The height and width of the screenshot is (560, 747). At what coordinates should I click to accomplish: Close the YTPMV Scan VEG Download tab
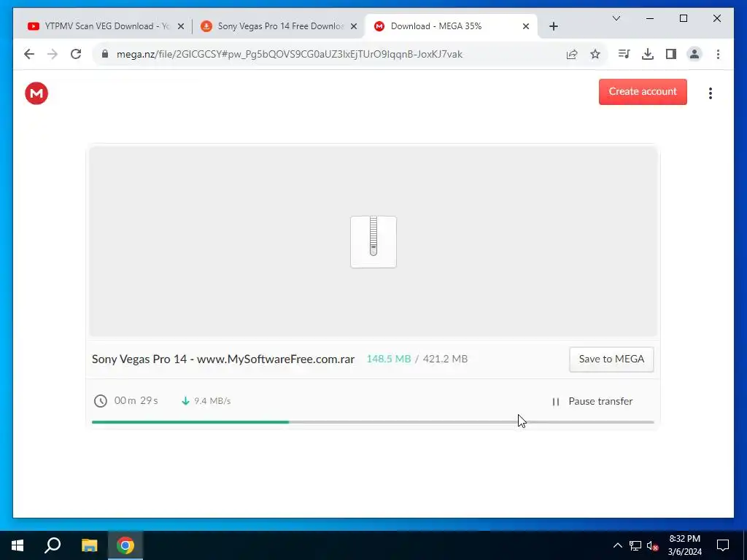point(181,26)
